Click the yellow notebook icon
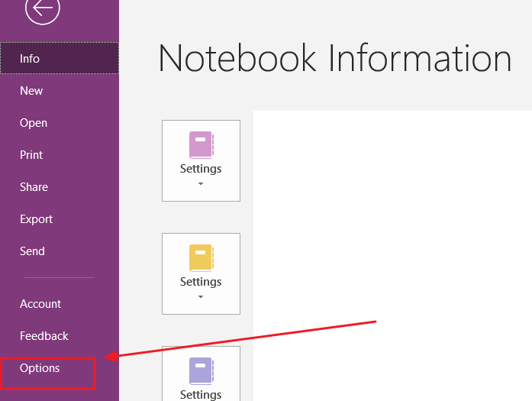The height and width of the screenshot is (401, 532). coord(202,258)
